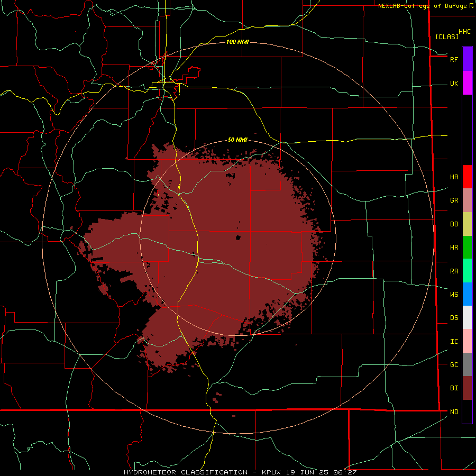
Task: Click the DS legend label
Action: click(x=454, y=318)
